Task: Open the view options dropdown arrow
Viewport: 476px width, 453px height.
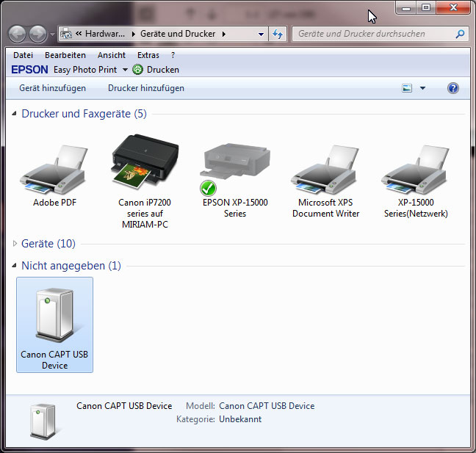Action: click(x=422, y=88)
